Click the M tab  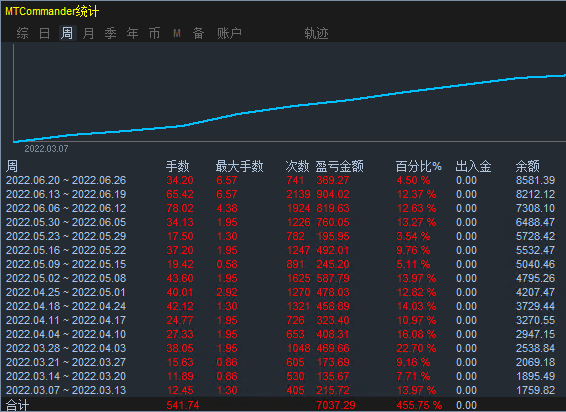tap(177, 33)
